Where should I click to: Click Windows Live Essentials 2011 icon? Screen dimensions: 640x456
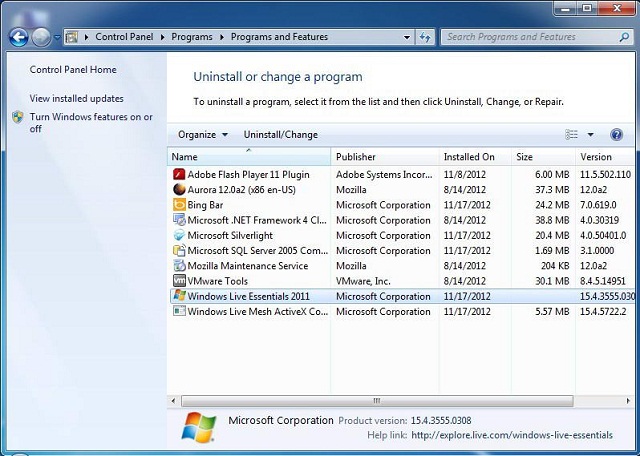point(179,296)
